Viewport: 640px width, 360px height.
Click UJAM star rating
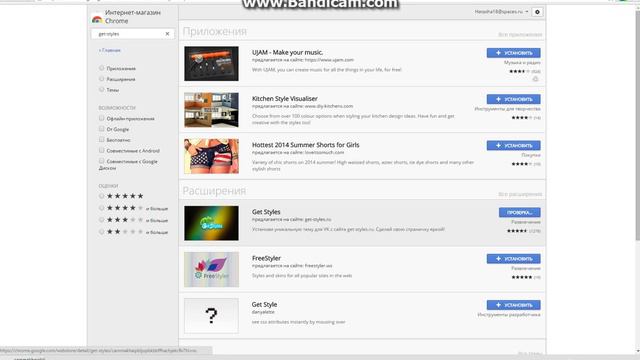pyautogui.click(x=520, y=71)
